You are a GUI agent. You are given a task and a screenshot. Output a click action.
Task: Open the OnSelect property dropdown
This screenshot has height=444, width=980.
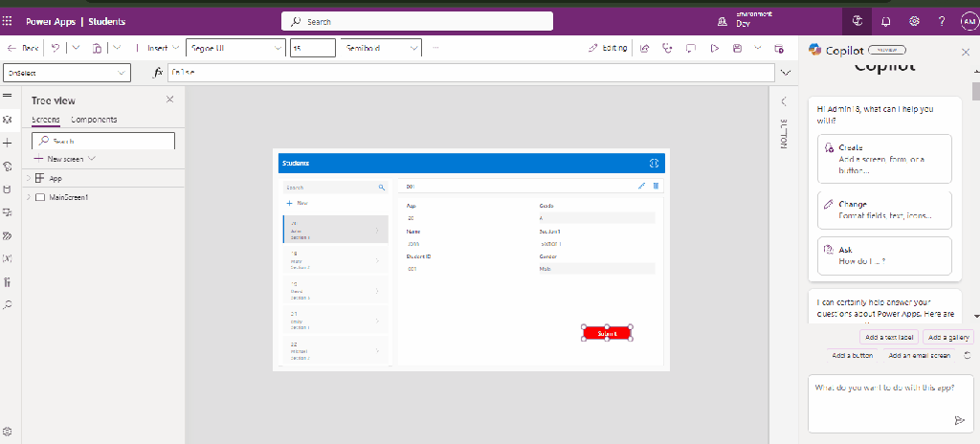(67, 73)
